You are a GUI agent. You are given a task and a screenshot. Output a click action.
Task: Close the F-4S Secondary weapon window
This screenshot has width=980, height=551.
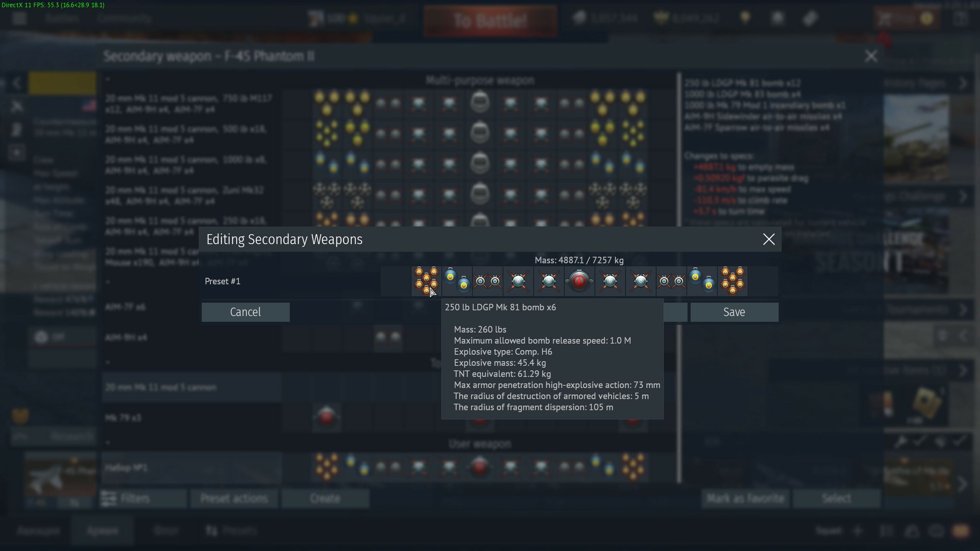871,56
